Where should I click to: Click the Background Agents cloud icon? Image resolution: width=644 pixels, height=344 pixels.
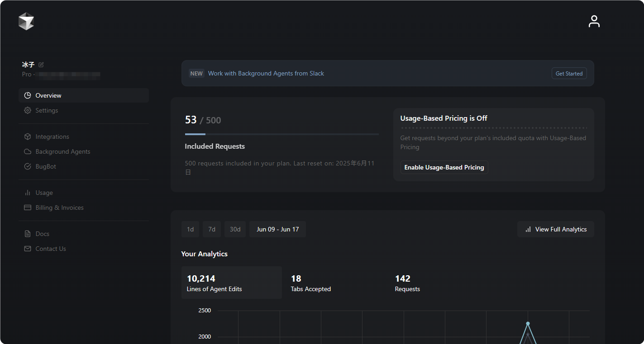coord(28,151)
